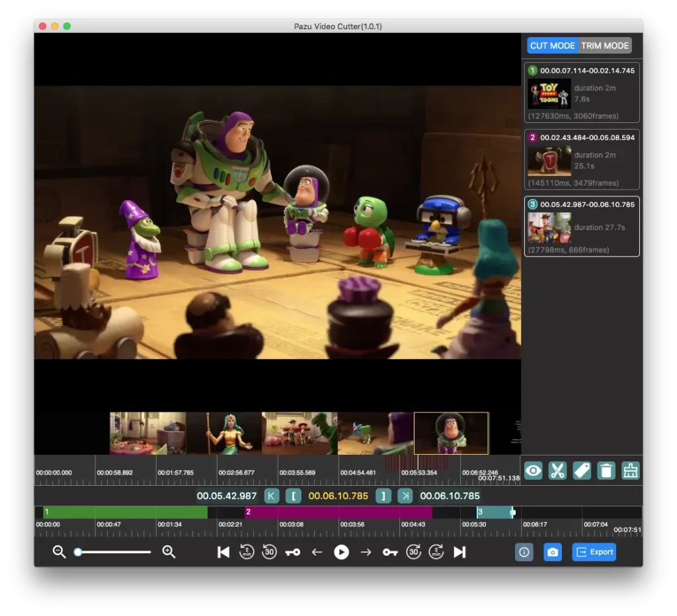This screenshot has width=677, height=616.
Task: Click the white end time 00.06.10.785
Action: click(450, 496)
